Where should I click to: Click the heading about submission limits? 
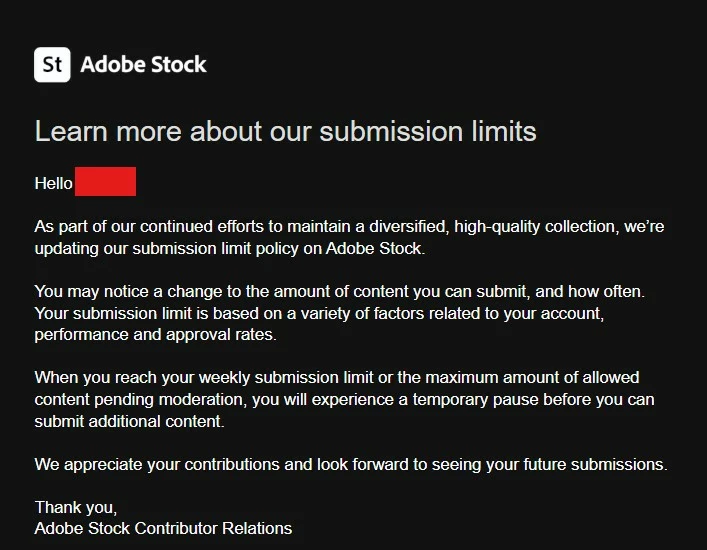(x=285, y=131)
